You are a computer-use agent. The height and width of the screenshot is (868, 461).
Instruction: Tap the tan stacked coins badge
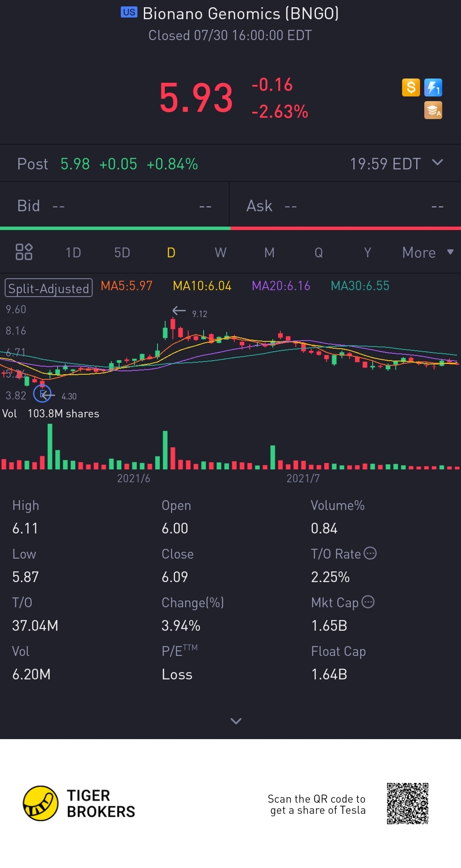[433, 110]
